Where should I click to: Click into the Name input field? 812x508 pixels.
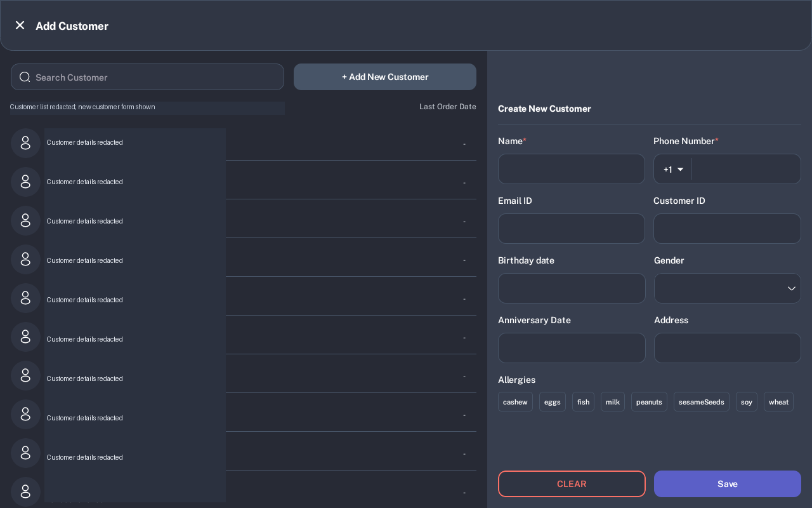[572, 169]
